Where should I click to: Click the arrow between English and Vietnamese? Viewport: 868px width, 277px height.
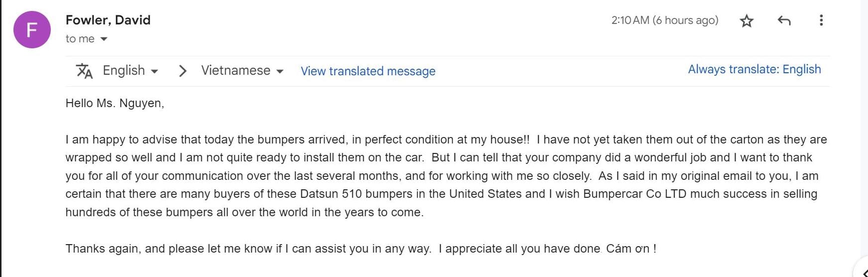tap(183, 71)
